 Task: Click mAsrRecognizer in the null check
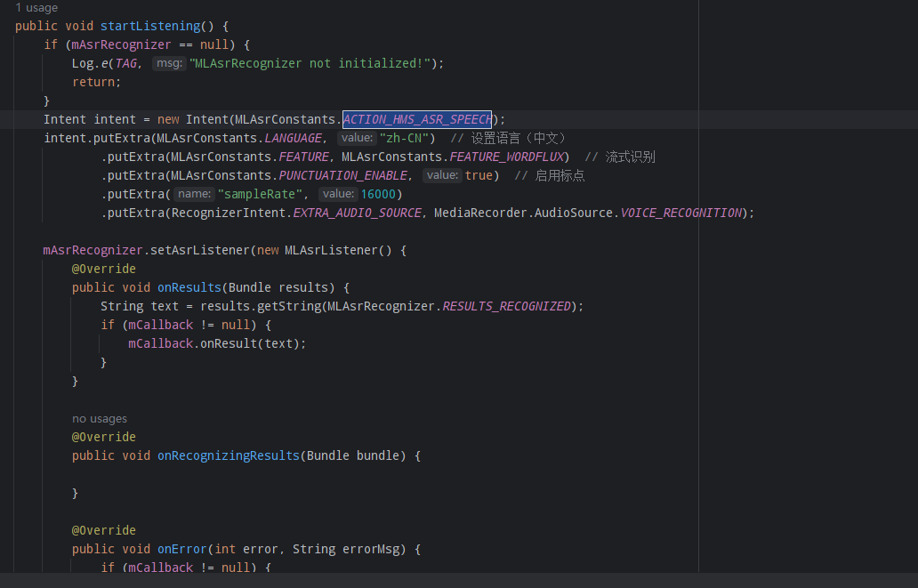click(x=121, y=45)
